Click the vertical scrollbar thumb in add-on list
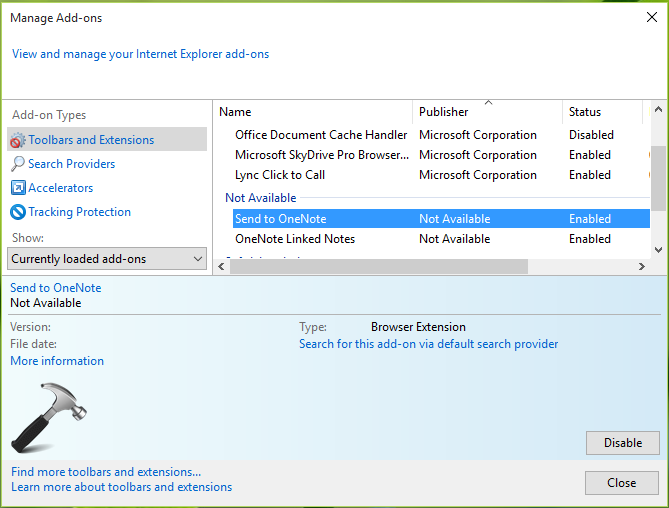The height and width of the screenshot is (508, 669). (x=658, y=178)
